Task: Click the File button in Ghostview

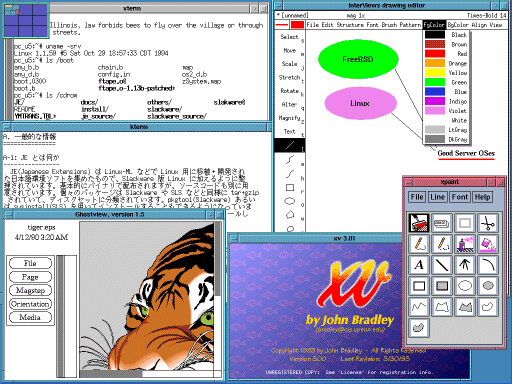Action: point(30,263)
